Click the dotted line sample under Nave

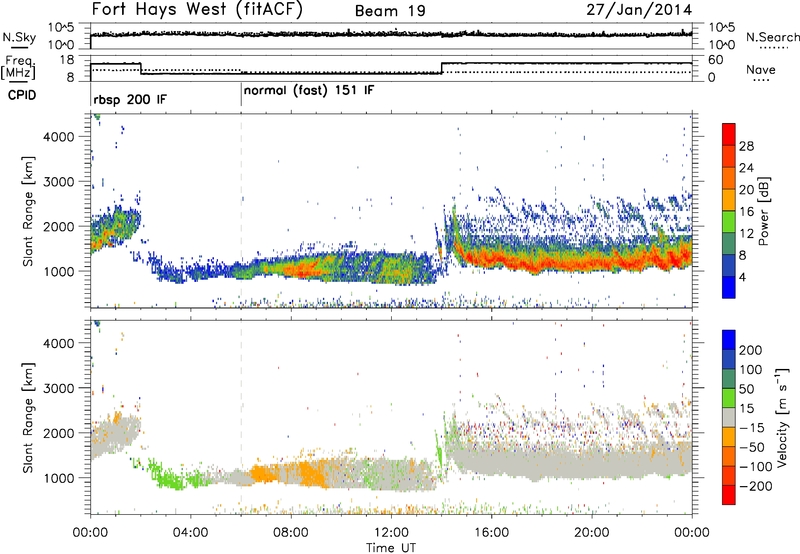point(762,81)
